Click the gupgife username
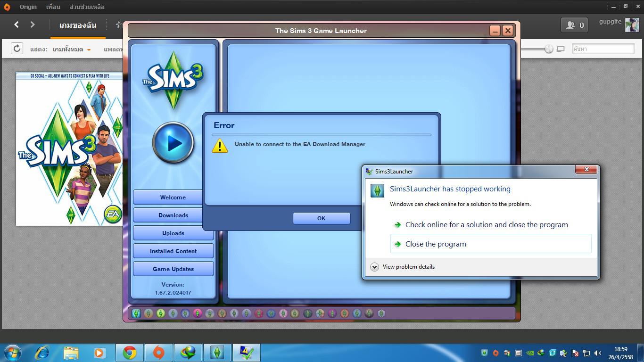The width and height of the screenshot is (644, 362). [610, 22]
